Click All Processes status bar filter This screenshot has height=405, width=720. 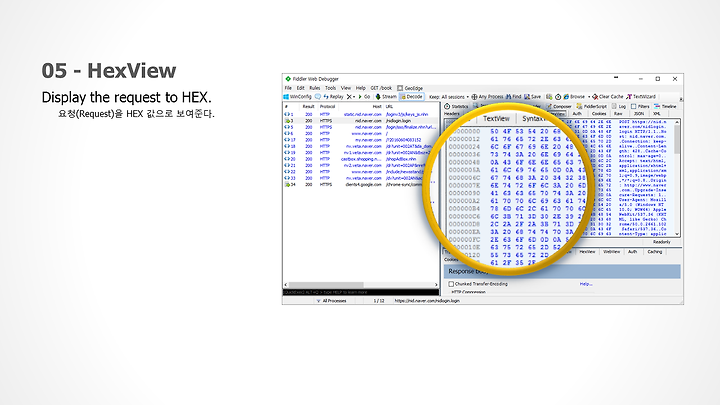coord(332,301)
